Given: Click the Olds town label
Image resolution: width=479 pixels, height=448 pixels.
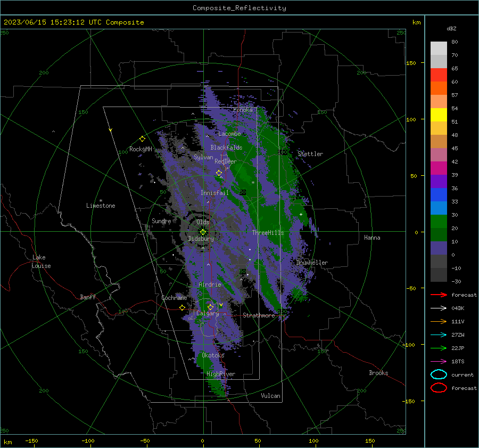Looking at the screenshot, I should point(203,222).
